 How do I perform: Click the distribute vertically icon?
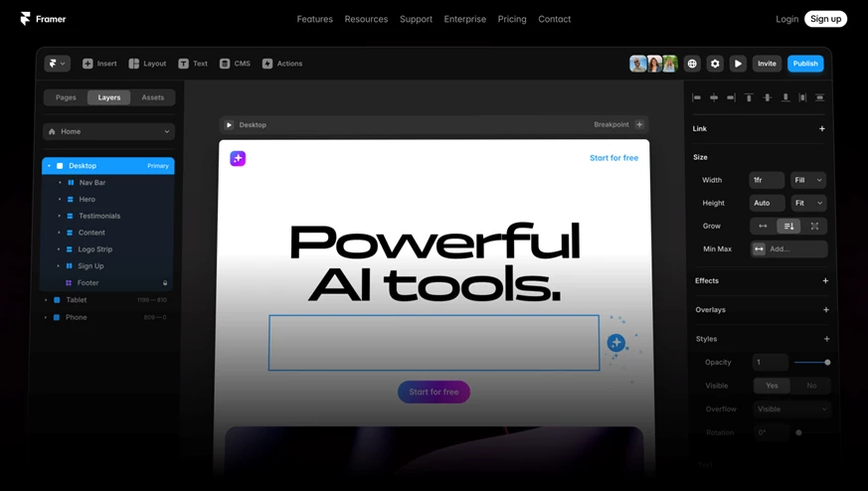[x=820, y=97]
